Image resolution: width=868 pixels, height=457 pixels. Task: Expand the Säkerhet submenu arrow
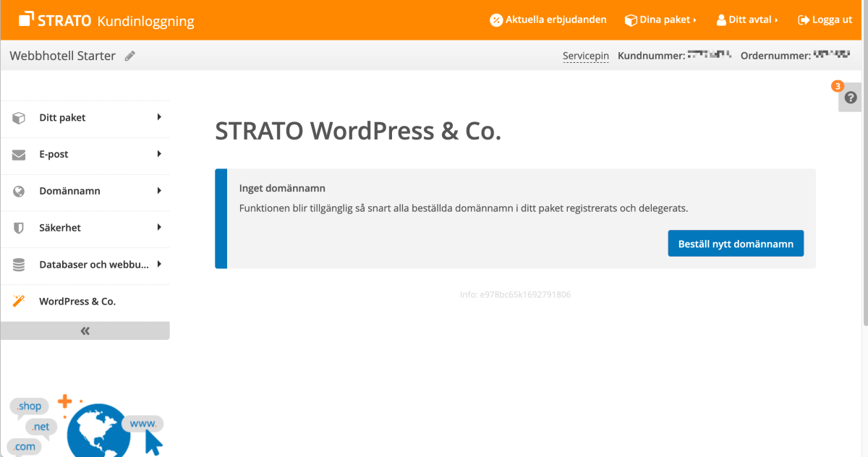click(x=159, y=227)
